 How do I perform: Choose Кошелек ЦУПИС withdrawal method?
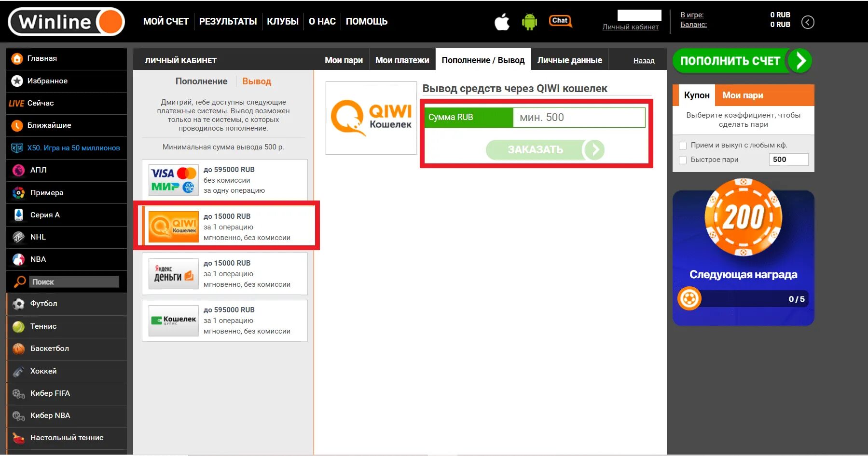point(225,321)
